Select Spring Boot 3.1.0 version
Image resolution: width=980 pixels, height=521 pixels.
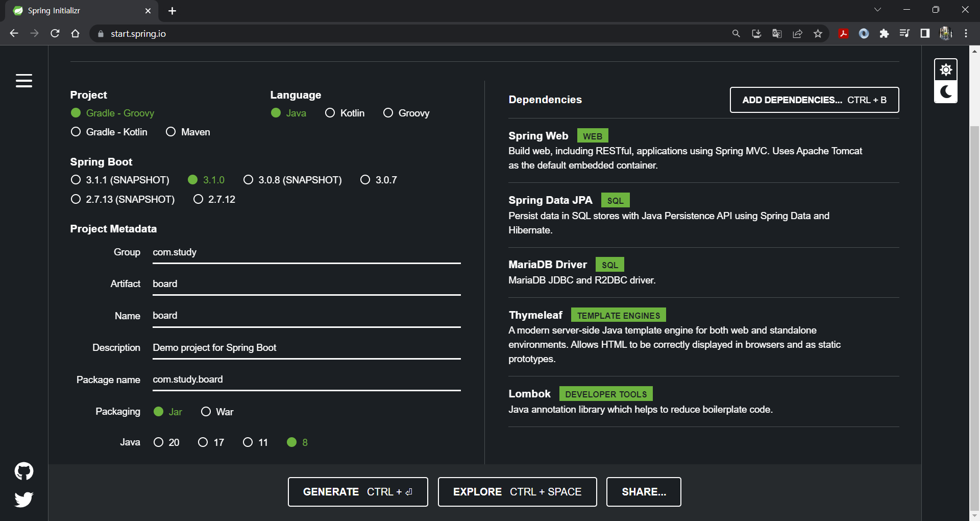pos(206,180)
